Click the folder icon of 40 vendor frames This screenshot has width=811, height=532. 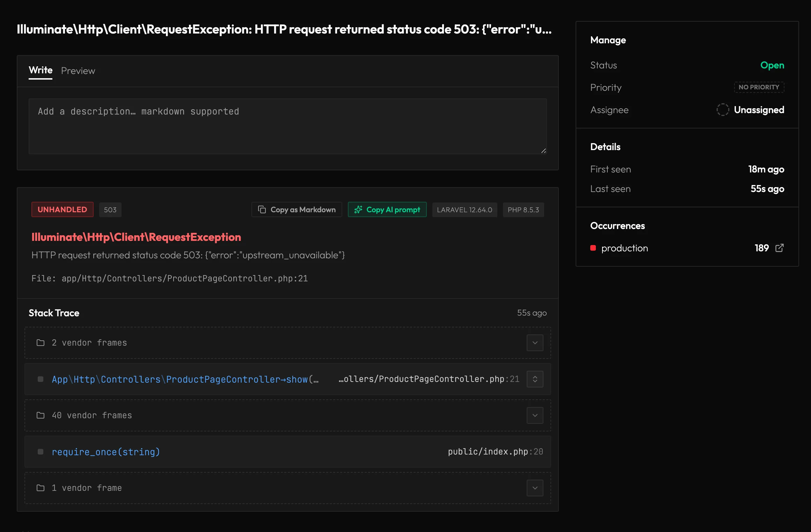point(41,415)
